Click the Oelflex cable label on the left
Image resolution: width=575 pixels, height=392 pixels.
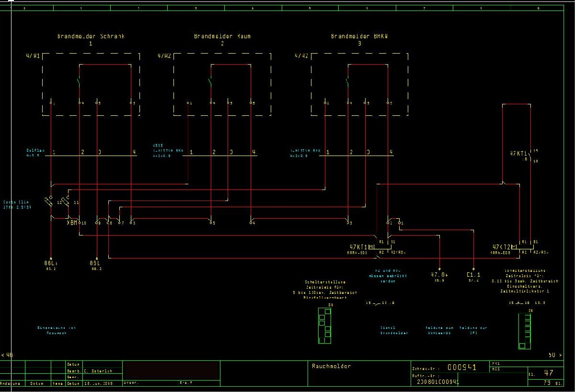tap(35, 152)
